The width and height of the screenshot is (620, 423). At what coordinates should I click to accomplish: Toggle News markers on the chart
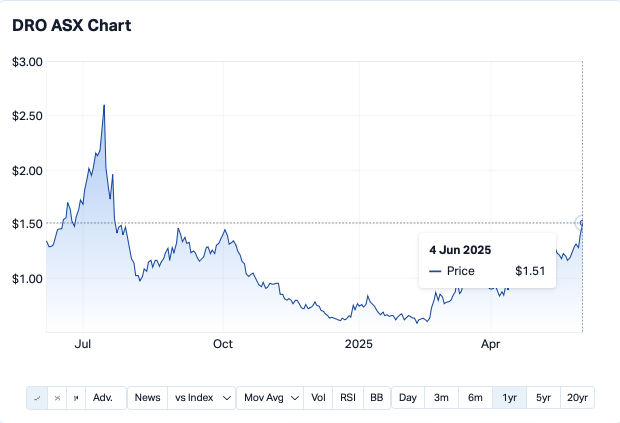(x=147, y=398)
